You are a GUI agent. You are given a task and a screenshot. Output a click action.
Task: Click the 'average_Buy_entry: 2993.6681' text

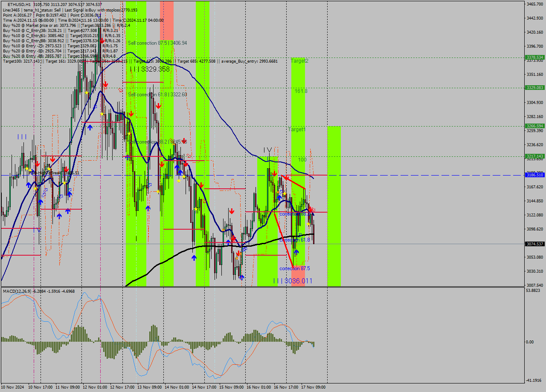250,61
